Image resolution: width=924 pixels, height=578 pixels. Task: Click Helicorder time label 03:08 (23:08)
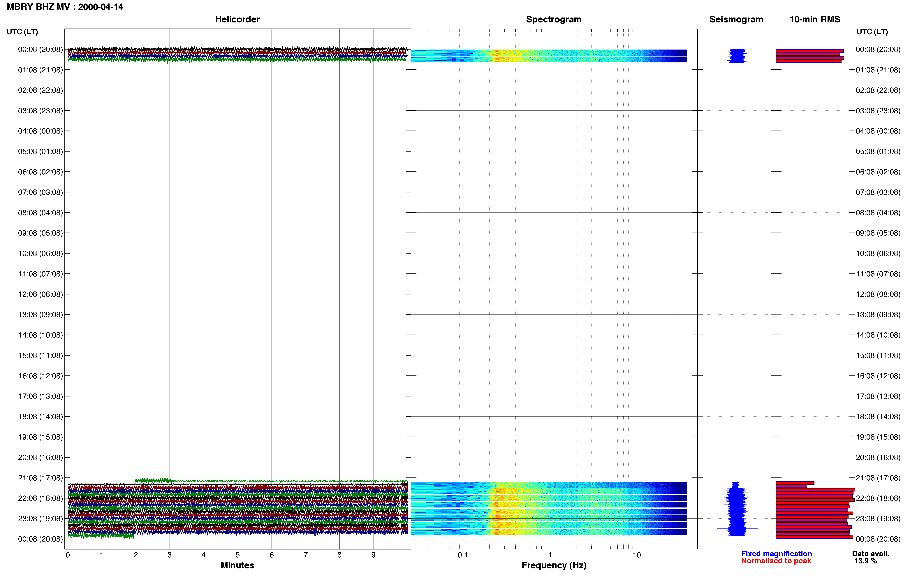click(x=41, y=111)
